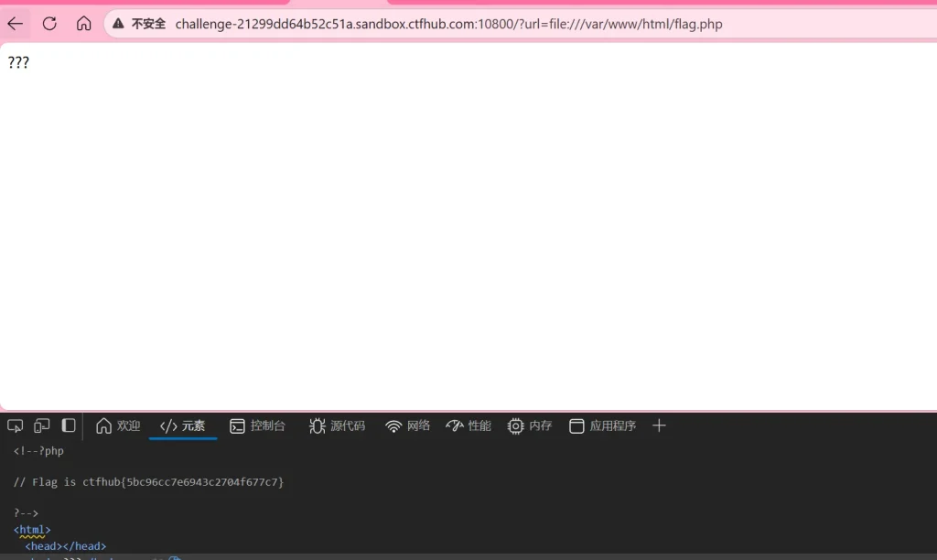
Task: Reload the page with the refresh icon
Action: pyautogui.click(x=49, y=24)
